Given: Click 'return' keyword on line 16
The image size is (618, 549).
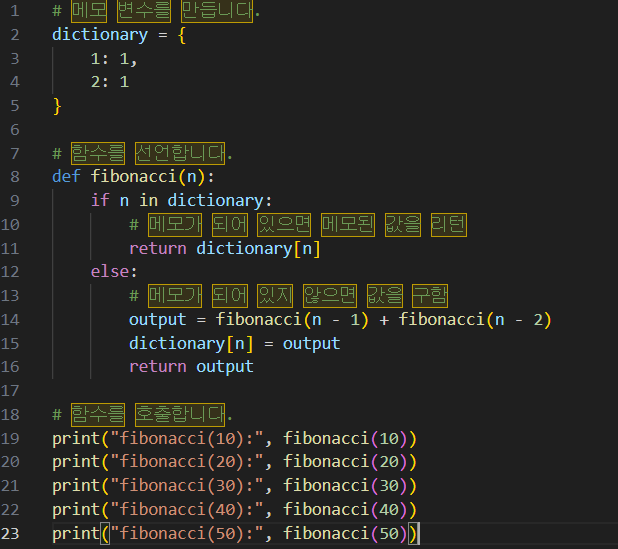Looking at the screenshot, I should tap(158, 367).
